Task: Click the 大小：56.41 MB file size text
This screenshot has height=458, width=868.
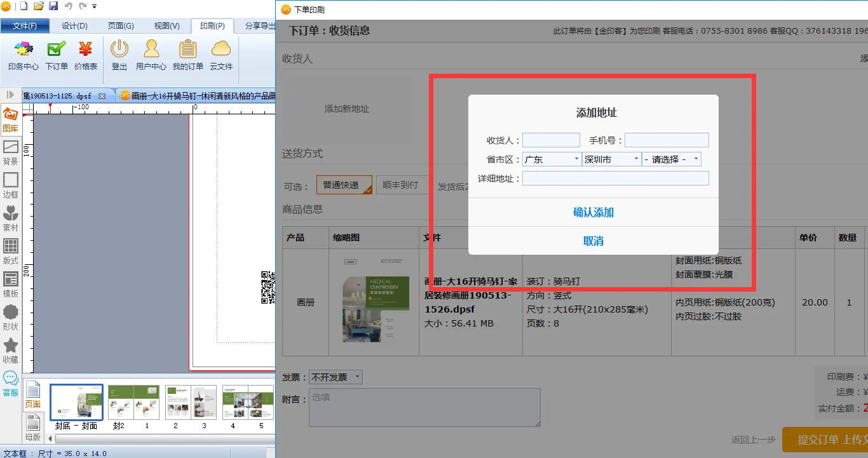Action: [459, 323]
